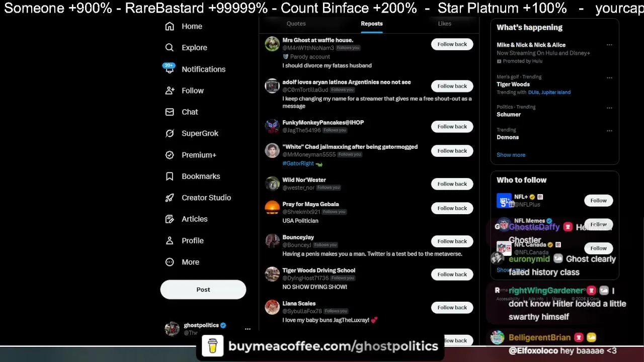Viewport: 644px width, 362px height.
Task: Open options menu for Schumer trend
Action: [609, 108]
